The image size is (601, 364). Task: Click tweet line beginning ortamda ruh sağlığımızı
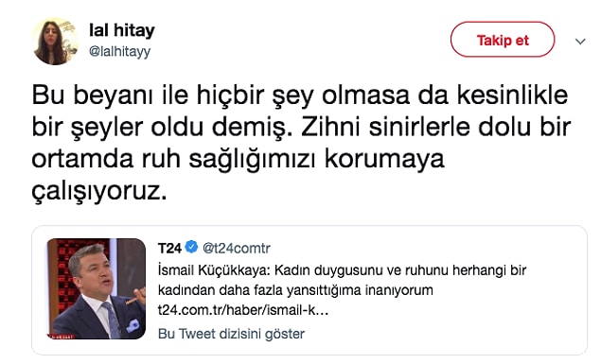238,159
